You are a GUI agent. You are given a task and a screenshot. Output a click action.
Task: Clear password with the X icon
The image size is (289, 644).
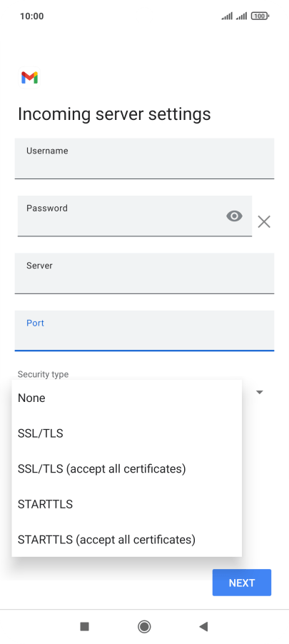click(264, 222)
